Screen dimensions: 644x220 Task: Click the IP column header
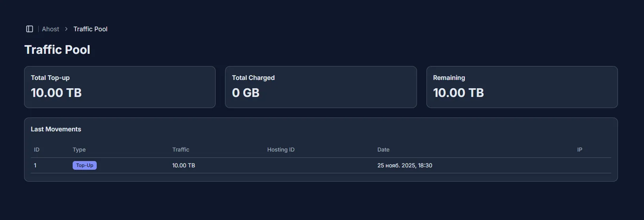tap(580, 150)
